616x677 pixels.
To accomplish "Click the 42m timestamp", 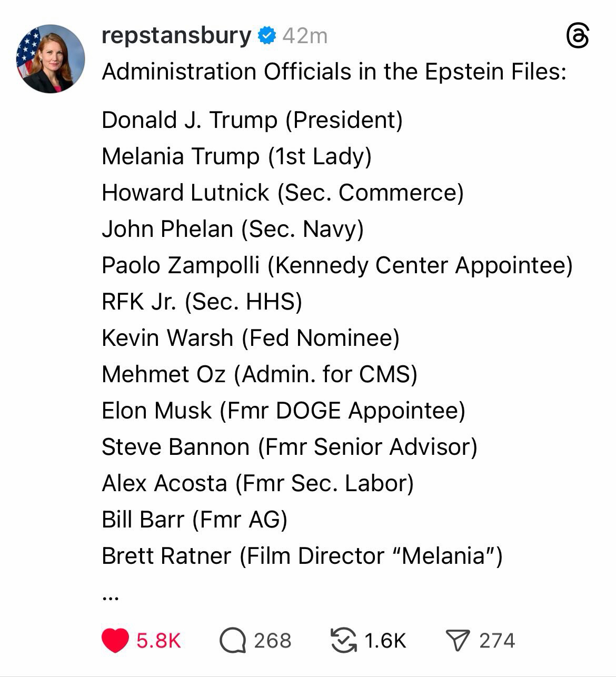I will click(x=305, y=36).
